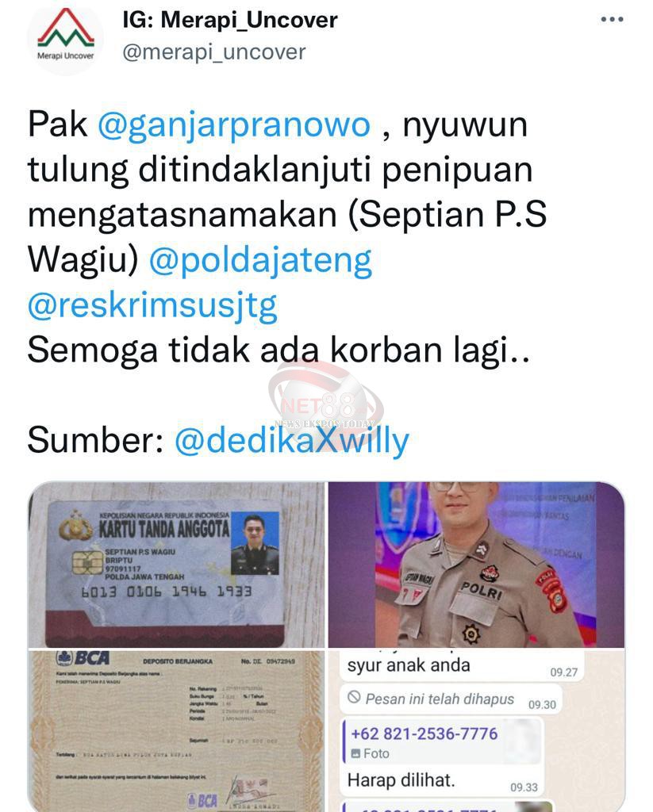Viewport: 653px width, 812px height.
Task: Click the Foto attachment icon in the chat
Action: (x=355, y=753)
